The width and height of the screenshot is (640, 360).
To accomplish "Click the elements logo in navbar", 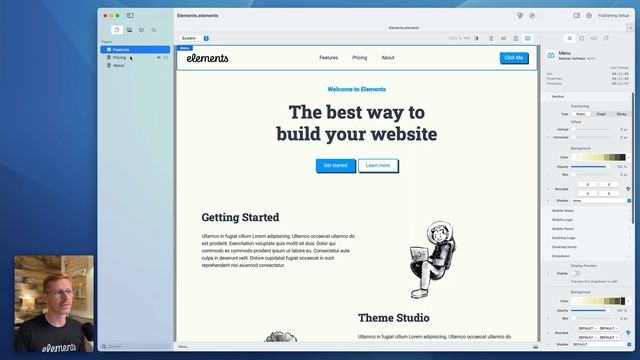I will [x=207, y=58].
